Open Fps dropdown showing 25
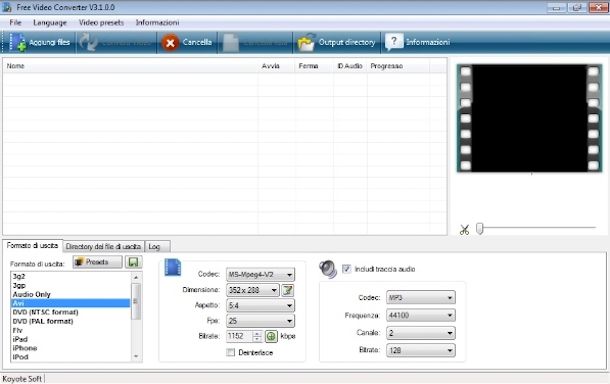610x384 pixels. pyautogui.click(x=260, y=321)
